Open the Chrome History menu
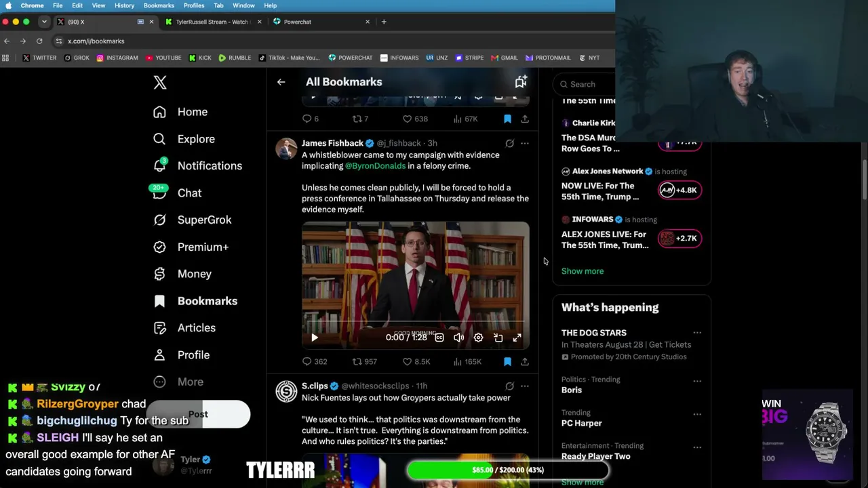The height and width of the screenshot is (488, 868). coord(124,5)
